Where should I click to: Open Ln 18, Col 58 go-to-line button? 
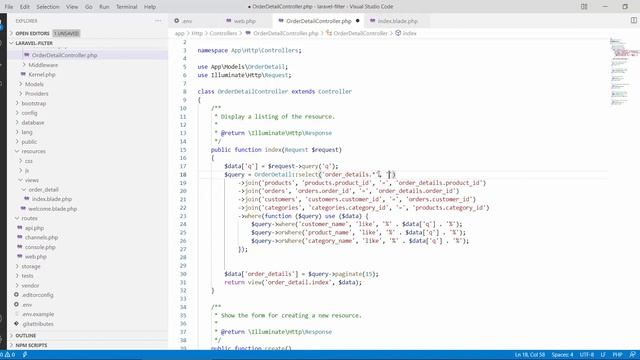(530, 355)
